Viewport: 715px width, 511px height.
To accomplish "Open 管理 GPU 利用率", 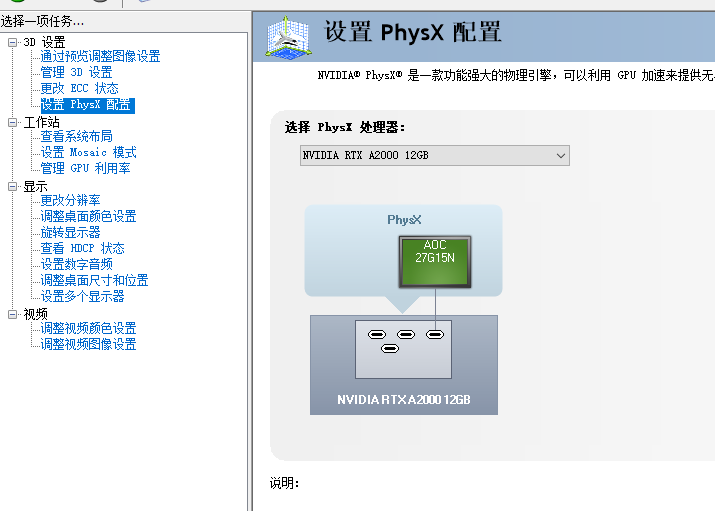I will [x=85, y=168].
